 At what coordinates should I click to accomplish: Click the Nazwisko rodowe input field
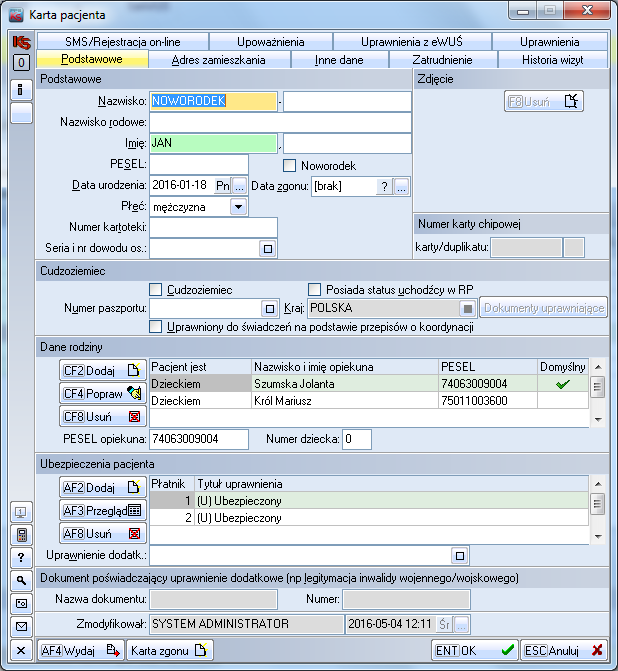(x=281, y=122)
